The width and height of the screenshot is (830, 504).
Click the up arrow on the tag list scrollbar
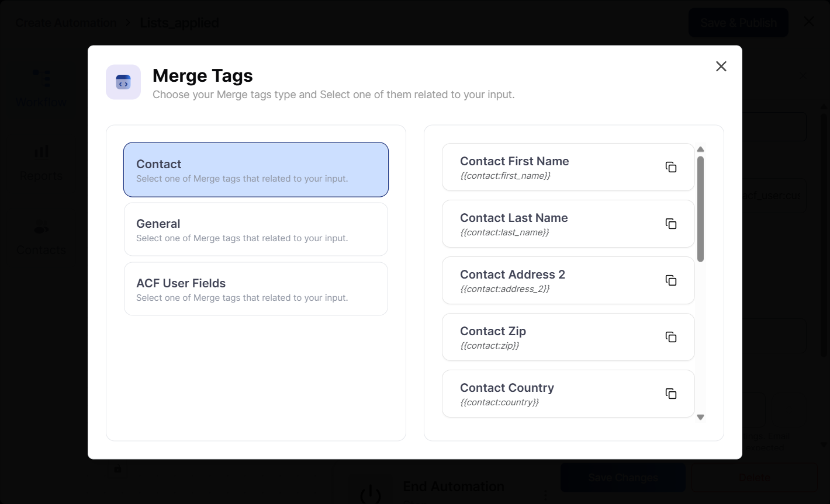(700, 149)
